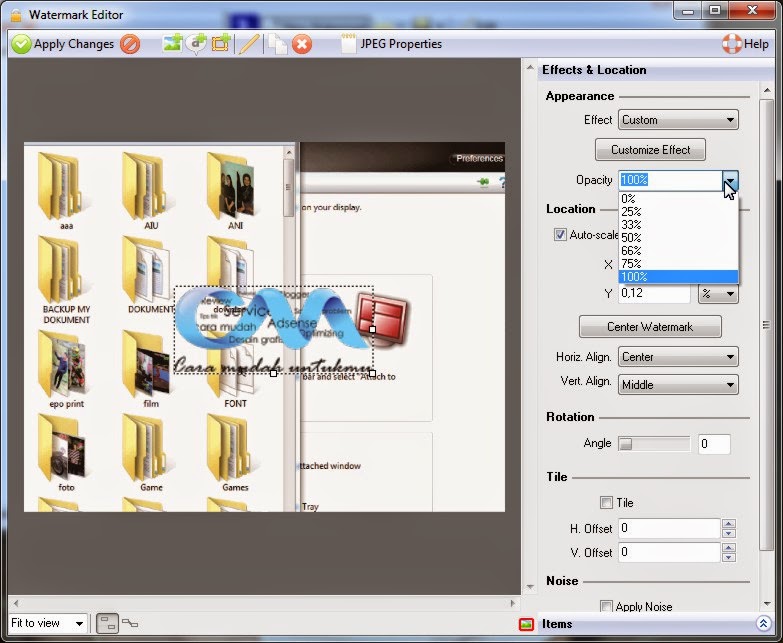Expand the Items panel chevron
The image size is (783, 643).
[x=764, y=624]
